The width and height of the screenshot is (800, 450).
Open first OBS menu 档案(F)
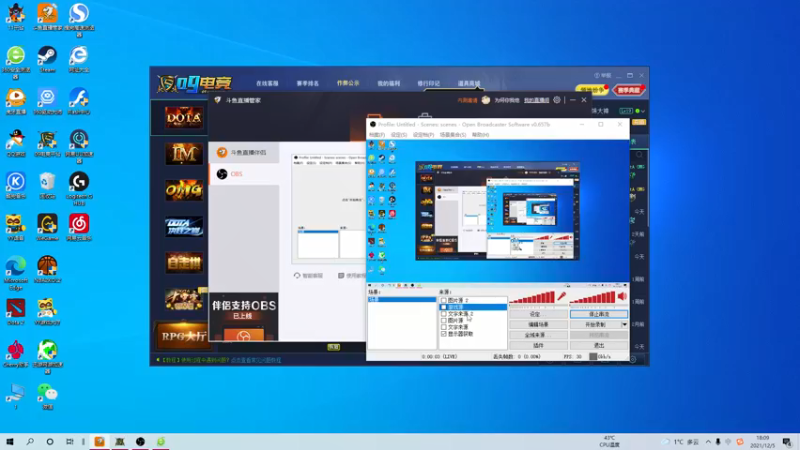[377, 135]
